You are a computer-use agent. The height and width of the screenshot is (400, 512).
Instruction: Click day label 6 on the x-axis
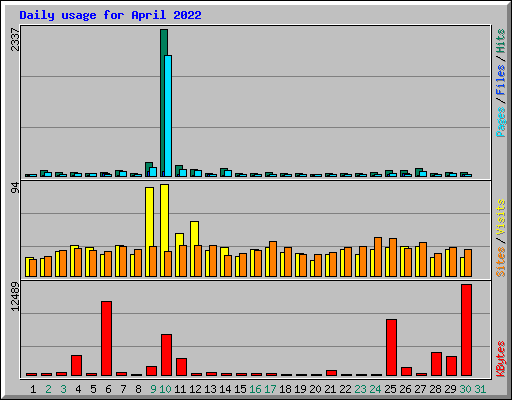(108, 389)
